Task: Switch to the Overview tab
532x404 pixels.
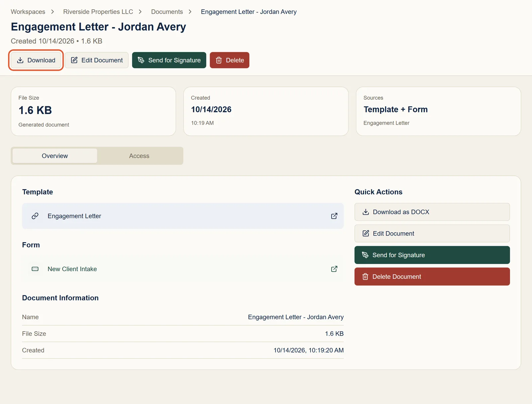Action: point(55,156)
